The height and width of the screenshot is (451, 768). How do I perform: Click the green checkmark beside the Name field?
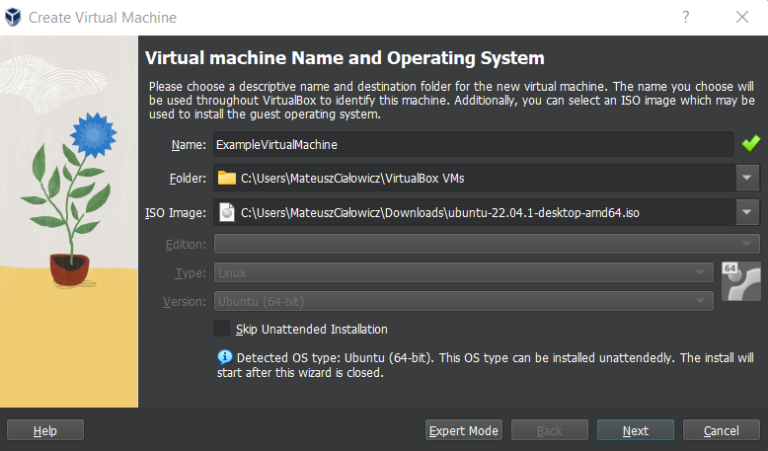[750, 144]
